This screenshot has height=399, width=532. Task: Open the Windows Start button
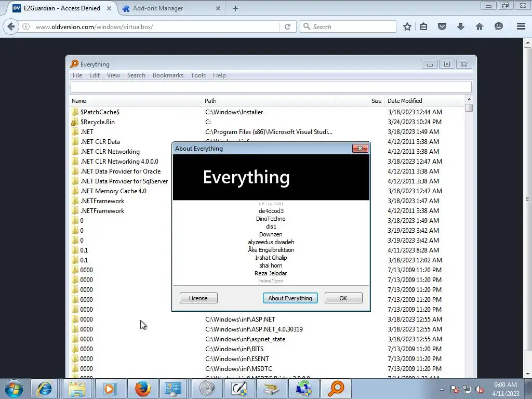coord(14,389)
